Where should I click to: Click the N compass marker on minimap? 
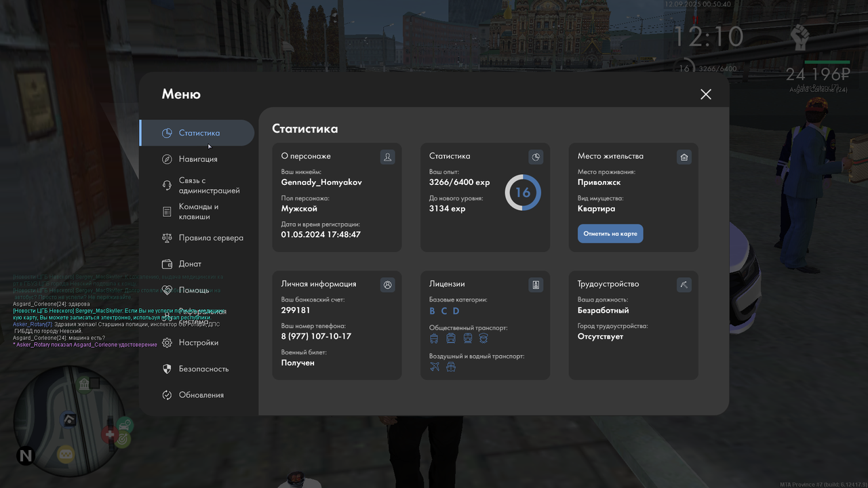coord(26,455)
